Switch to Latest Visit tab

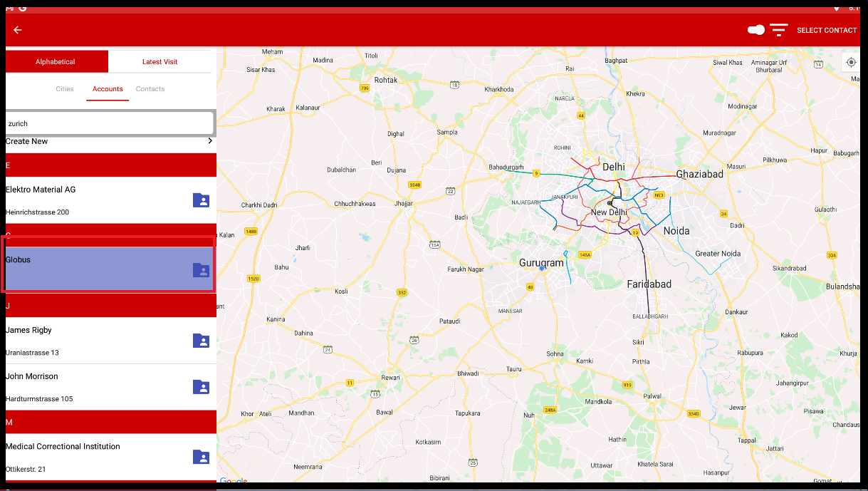coord(160,62)
